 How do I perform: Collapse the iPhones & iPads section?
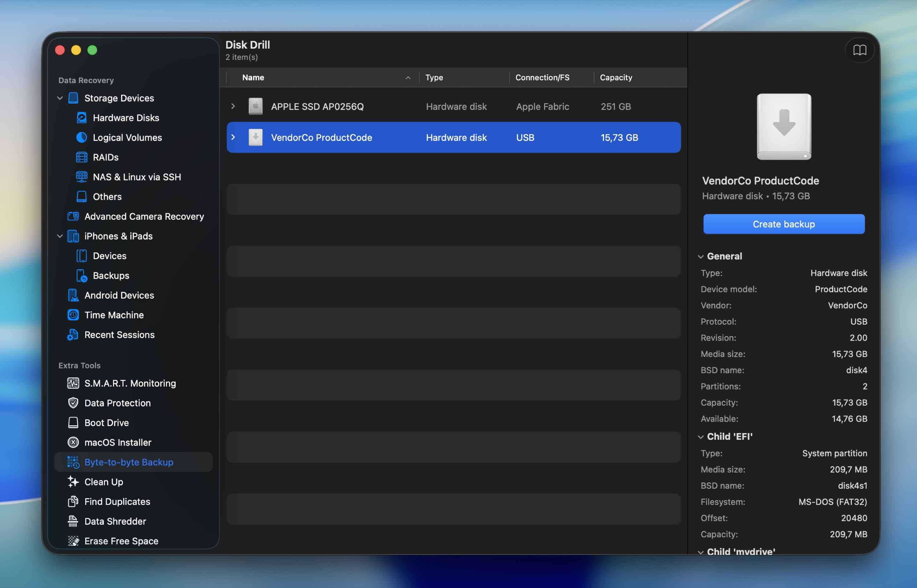point(60,236)
